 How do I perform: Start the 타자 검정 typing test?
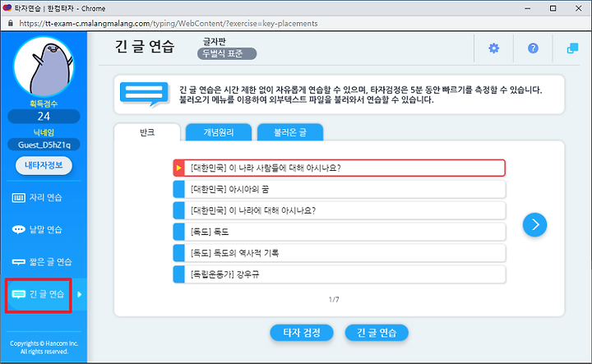click(x=302, y=333)
